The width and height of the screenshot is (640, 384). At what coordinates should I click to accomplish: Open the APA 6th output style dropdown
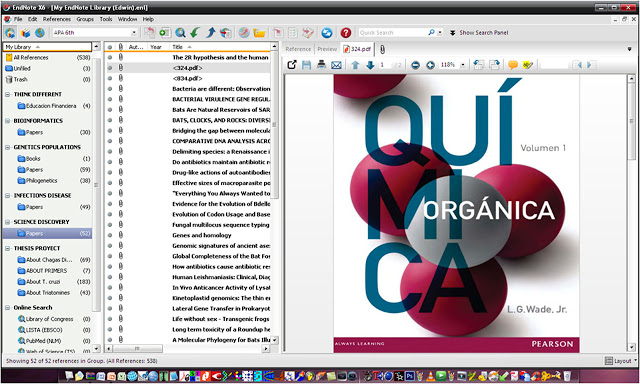(x=134, y=33)
